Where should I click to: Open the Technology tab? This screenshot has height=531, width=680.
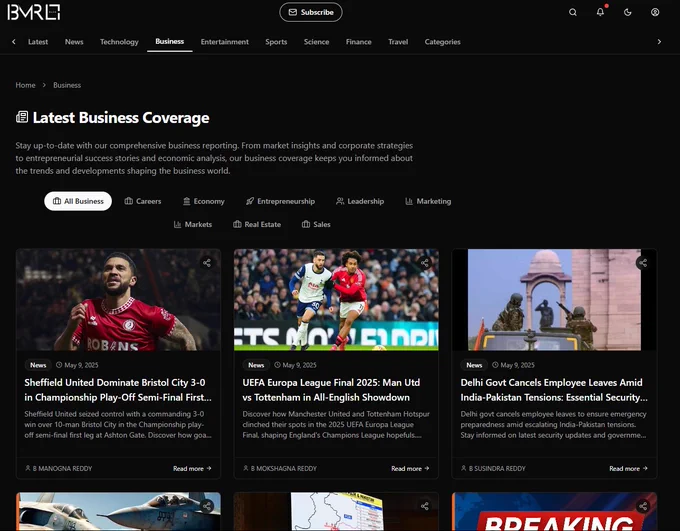click(119, 42)
